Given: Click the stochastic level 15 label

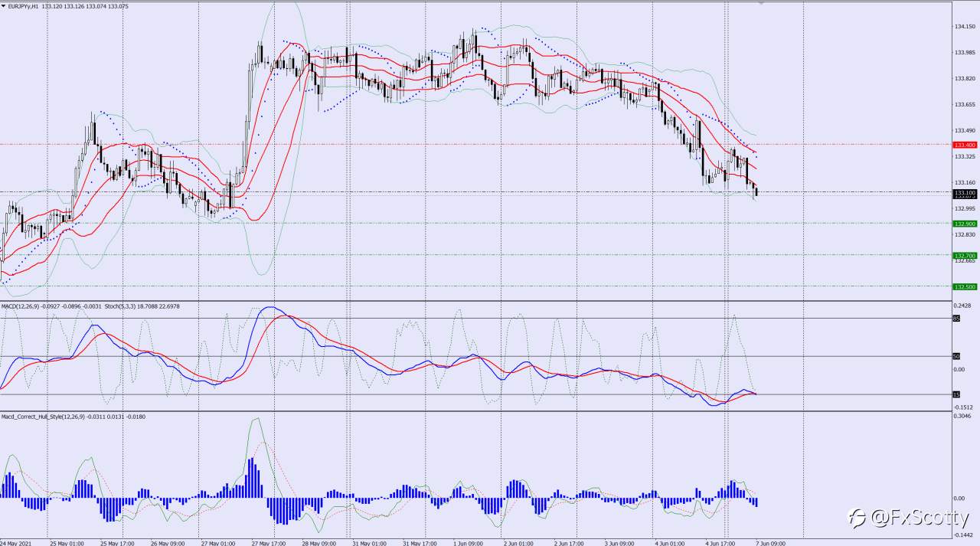Looking at the screenshot, I should click(x=956, y=394).
